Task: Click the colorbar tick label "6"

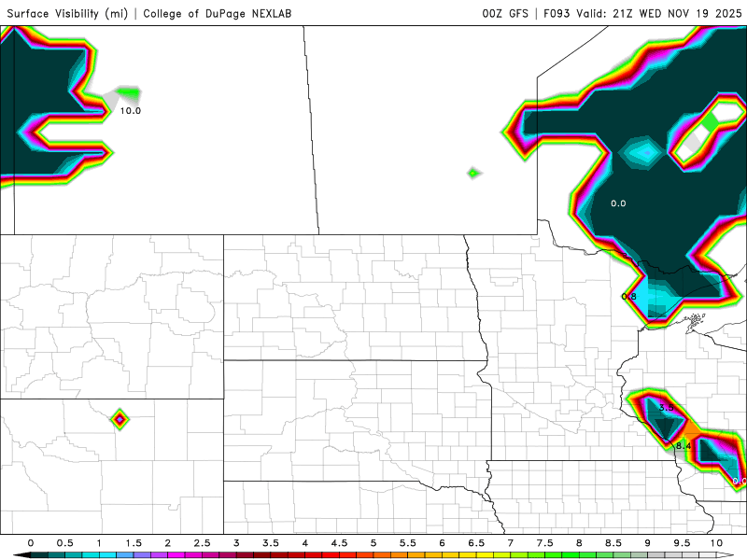Action: pos(442,543)
